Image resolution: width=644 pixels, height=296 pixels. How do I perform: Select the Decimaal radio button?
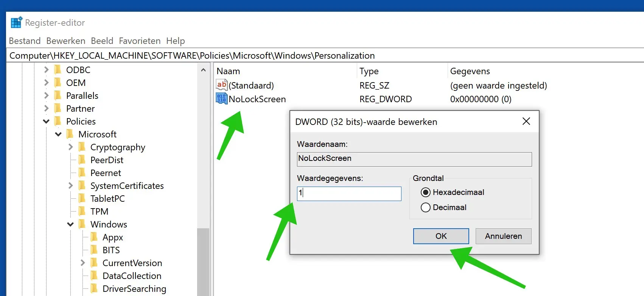point(426,207)
